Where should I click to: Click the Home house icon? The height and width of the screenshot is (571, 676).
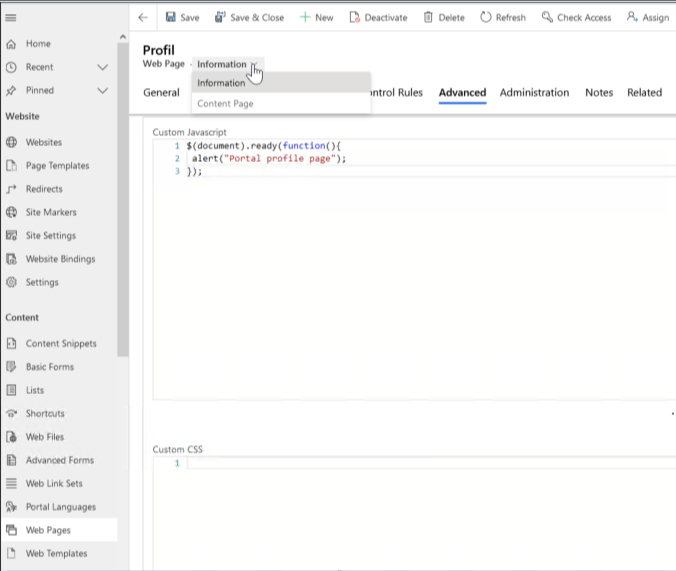[x=11, y=44]
